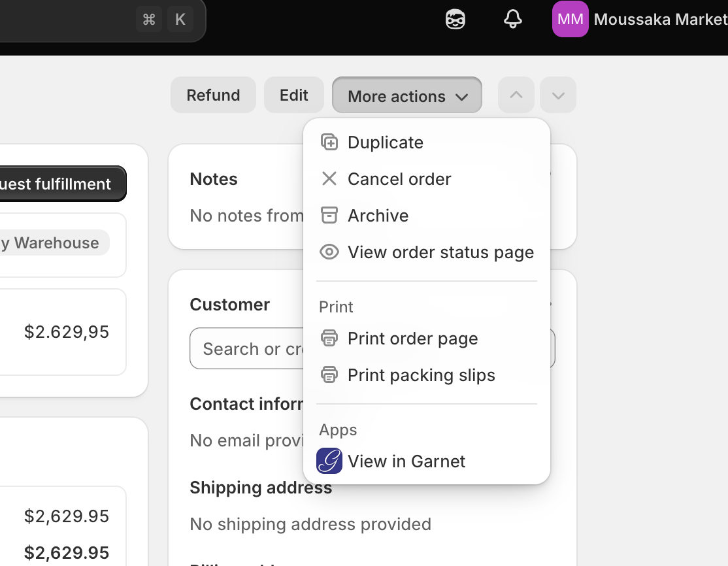728x566 pixels.
Task: Click the command K search shortcut
Action: point(165,20)
